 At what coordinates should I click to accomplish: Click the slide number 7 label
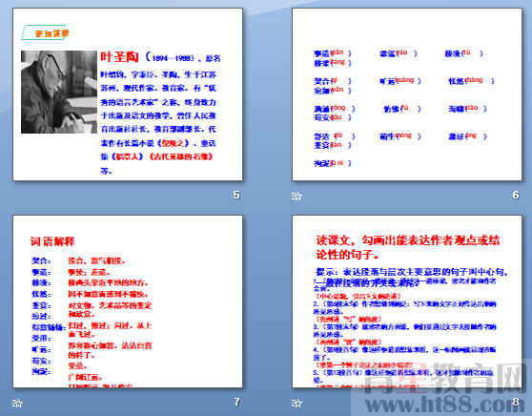coord(236,402)
